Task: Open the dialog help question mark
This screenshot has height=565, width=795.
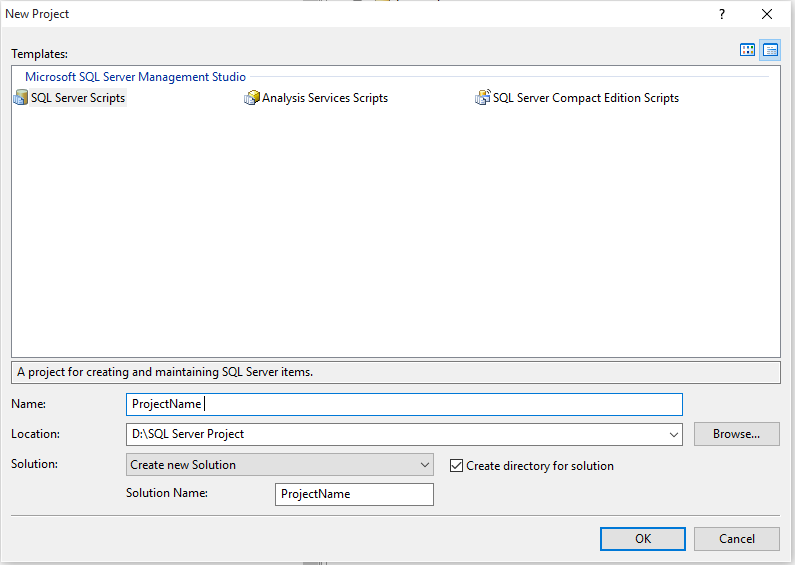Action: coord(721,14)
